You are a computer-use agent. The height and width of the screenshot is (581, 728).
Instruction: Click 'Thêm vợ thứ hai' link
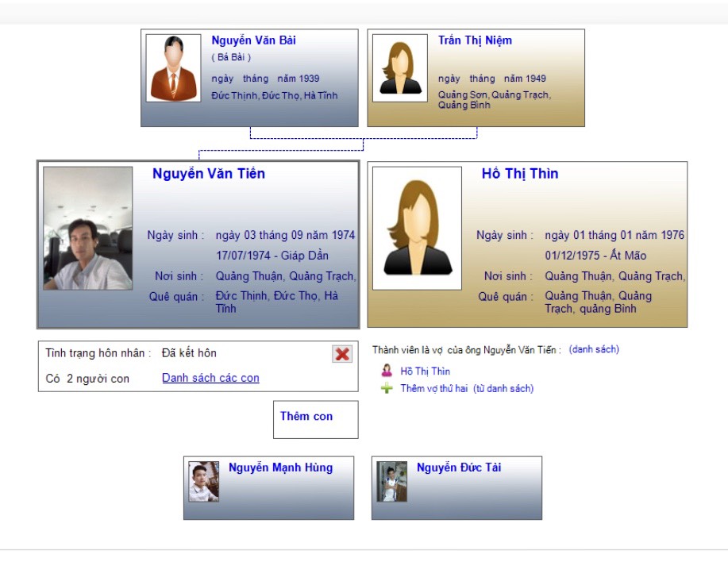pyautogui.click(x=434, y=388)
